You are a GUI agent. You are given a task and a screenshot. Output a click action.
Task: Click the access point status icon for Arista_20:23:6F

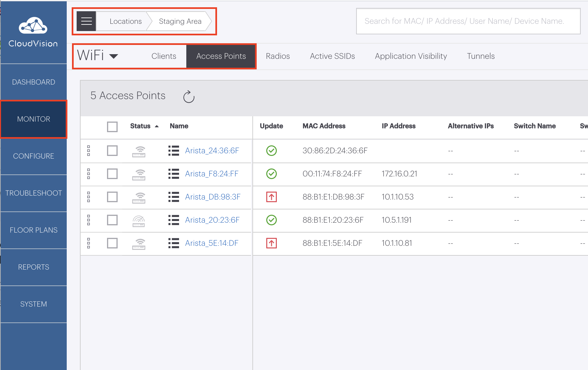139,220
